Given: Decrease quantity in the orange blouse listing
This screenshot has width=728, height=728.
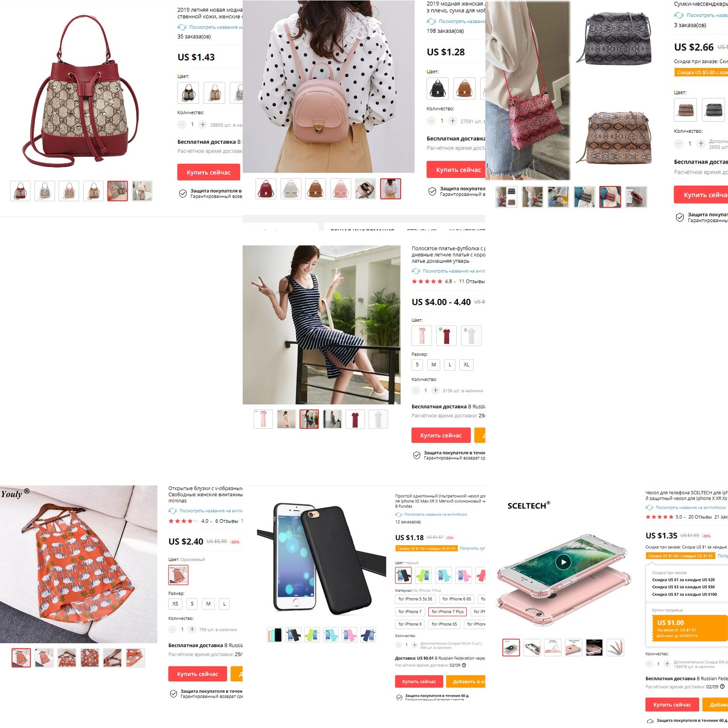Looking at the screenshot, I should point(173,629).
